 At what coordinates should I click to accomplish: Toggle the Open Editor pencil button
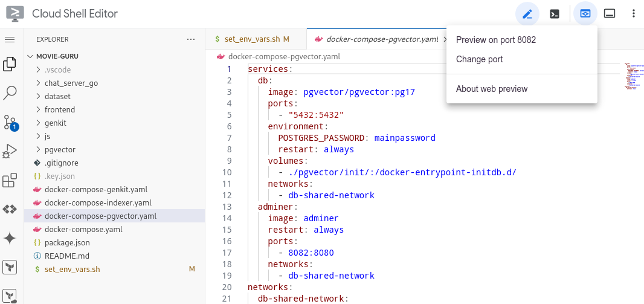click(x=527, y=13)
